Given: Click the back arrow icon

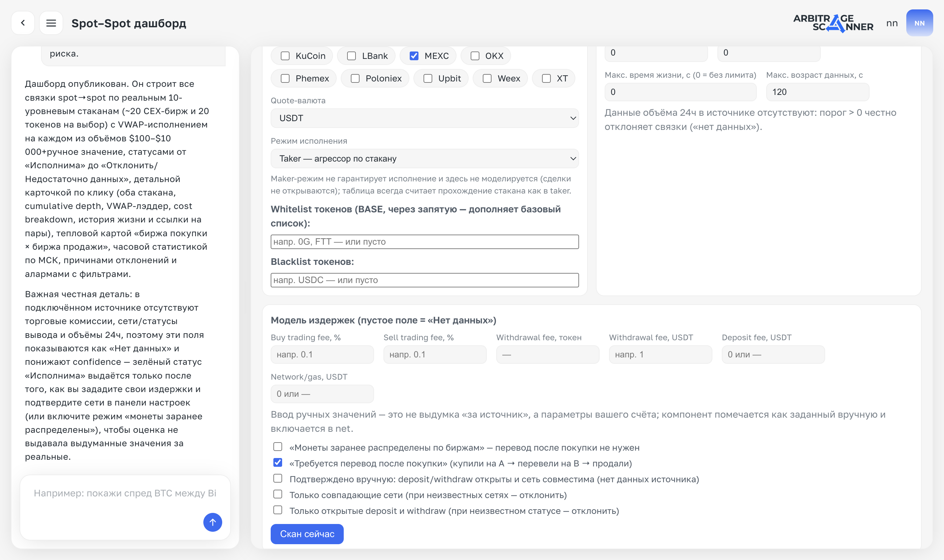Looking at the screenshot, I should point(23,23).
